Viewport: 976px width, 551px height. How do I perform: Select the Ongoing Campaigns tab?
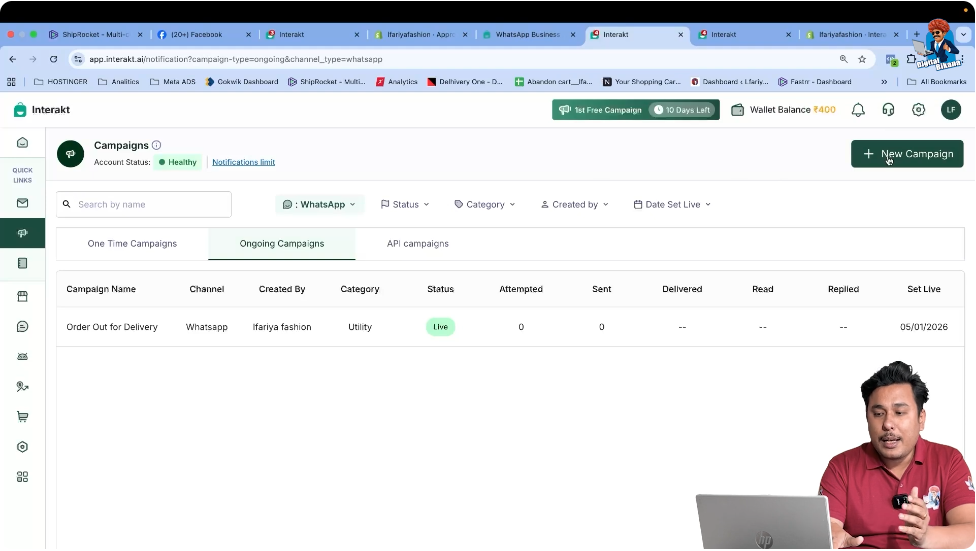[282, 243]
